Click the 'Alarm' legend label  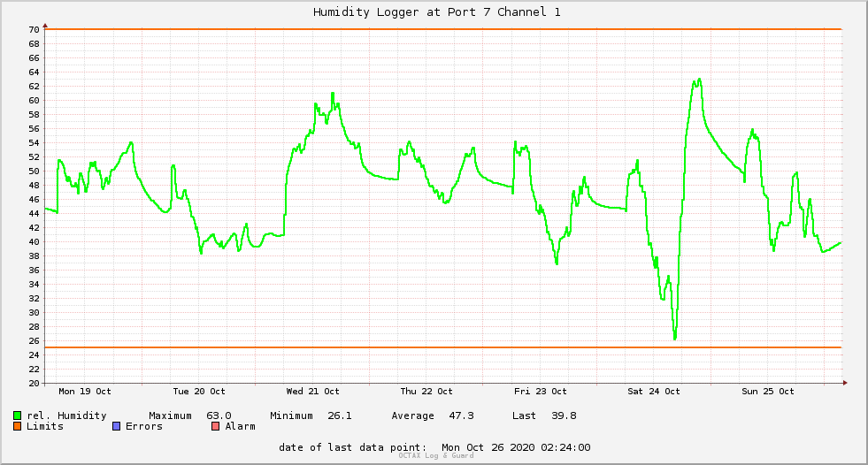[x=241, y=426]
